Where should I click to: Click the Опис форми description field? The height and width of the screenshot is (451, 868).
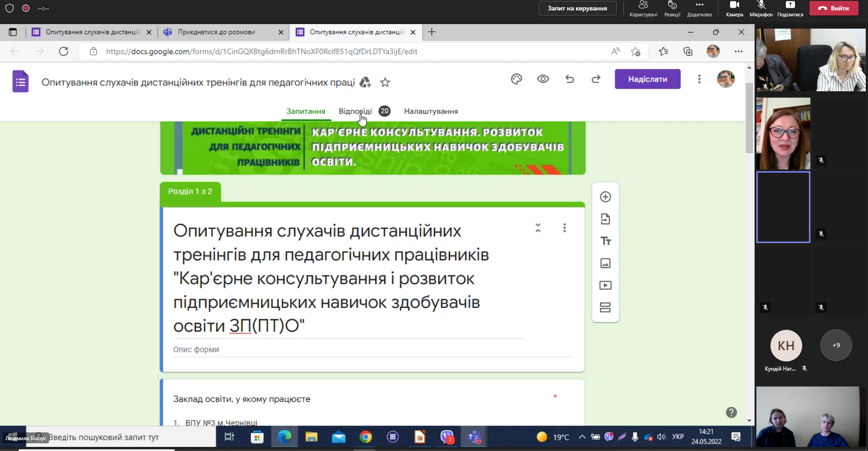(x=372, y=349)
